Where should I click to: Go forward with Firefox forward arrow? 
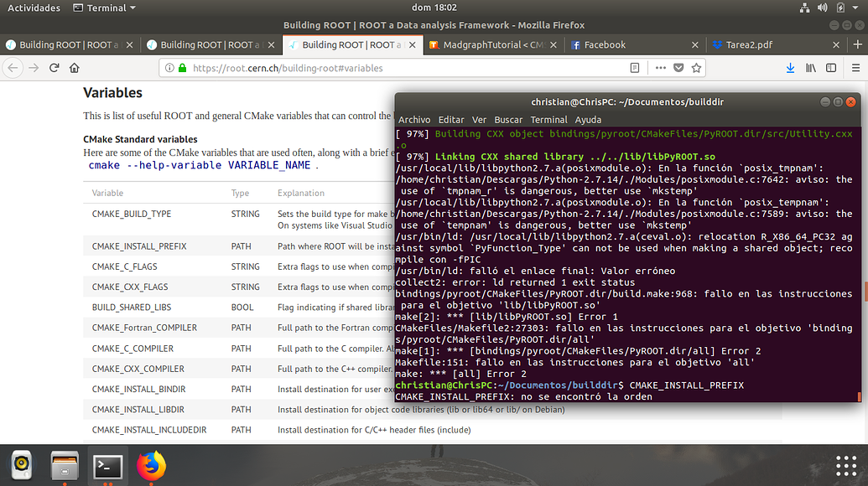click(x=34, y=68)
